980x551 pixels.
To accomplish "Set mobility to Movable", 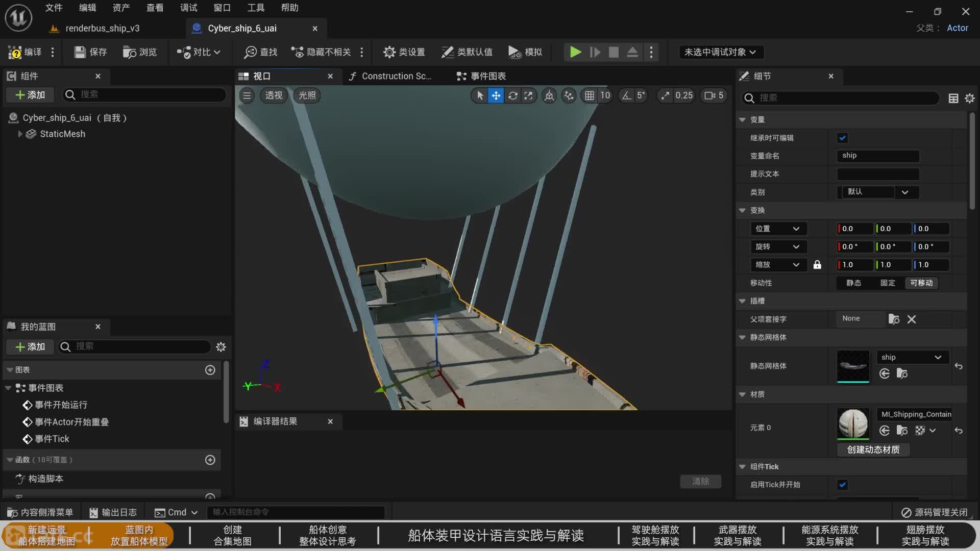I will pos(921,283).
